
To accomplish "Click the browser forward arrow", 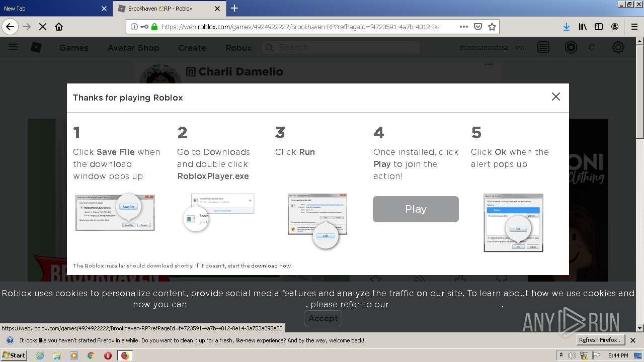I will (x=27, y=27).
